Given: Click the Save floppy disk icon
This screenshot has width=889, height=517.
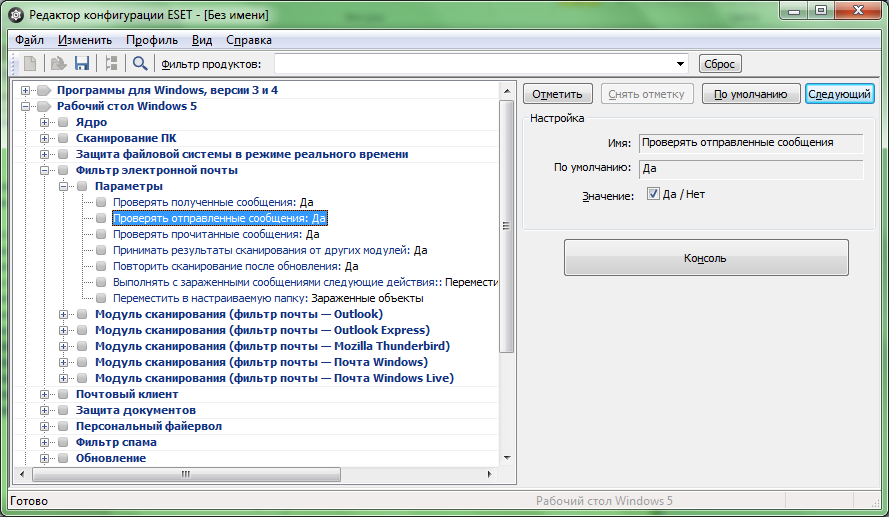Looking at the screenshot, I should 82,63.
